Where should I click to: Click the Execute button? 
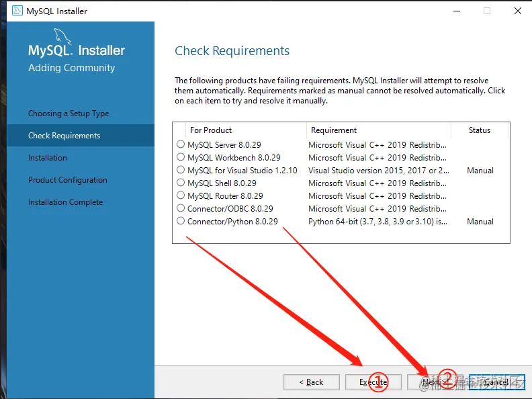point(373,382)
